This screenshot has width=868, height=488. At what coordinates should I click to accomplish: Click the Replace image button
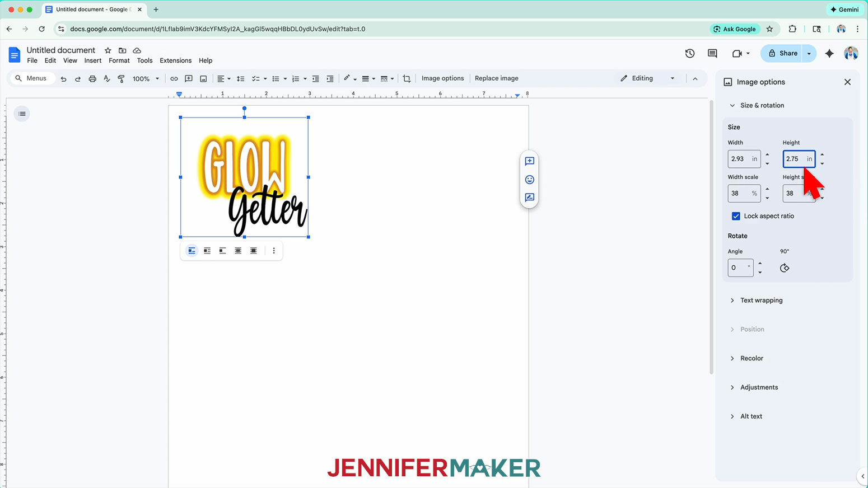pos(497,78)
